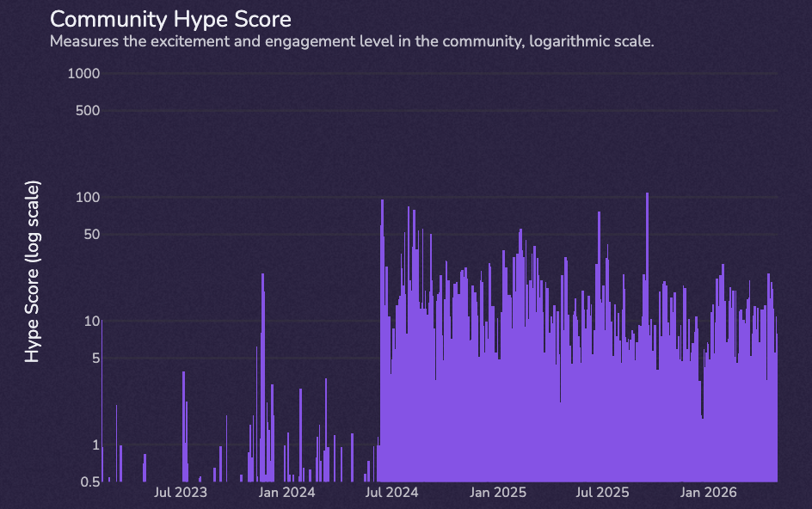The height and width of the screenshot is (509, 812).
Task: Click the 1 y-axis tick label
Action: point(95,445)
